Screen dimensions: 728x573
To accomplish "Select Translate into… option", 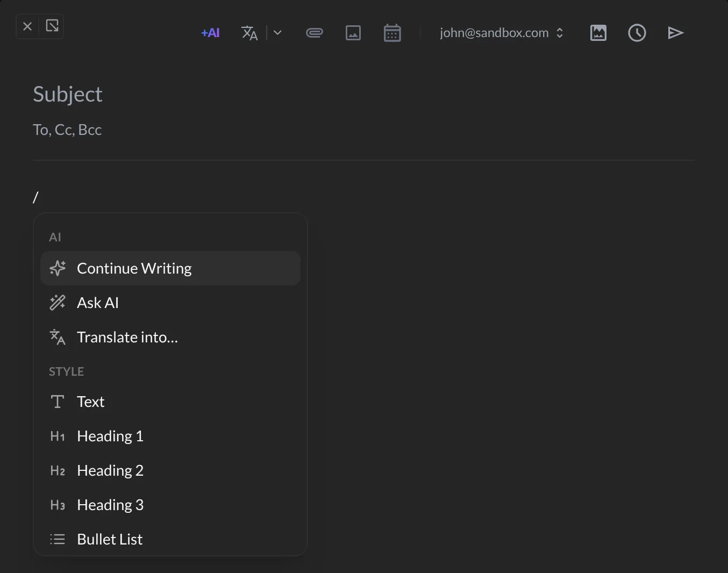I will point(170,337).
